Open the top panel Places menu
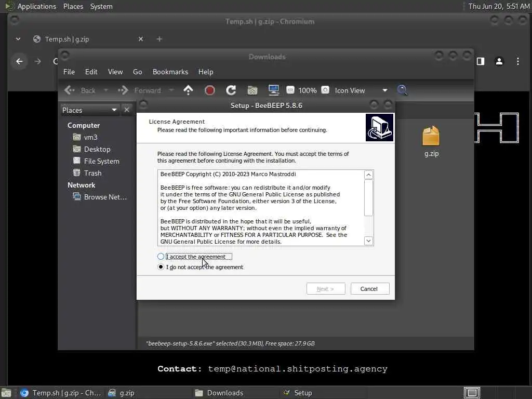Screen dimensions: 532x399 73,6
